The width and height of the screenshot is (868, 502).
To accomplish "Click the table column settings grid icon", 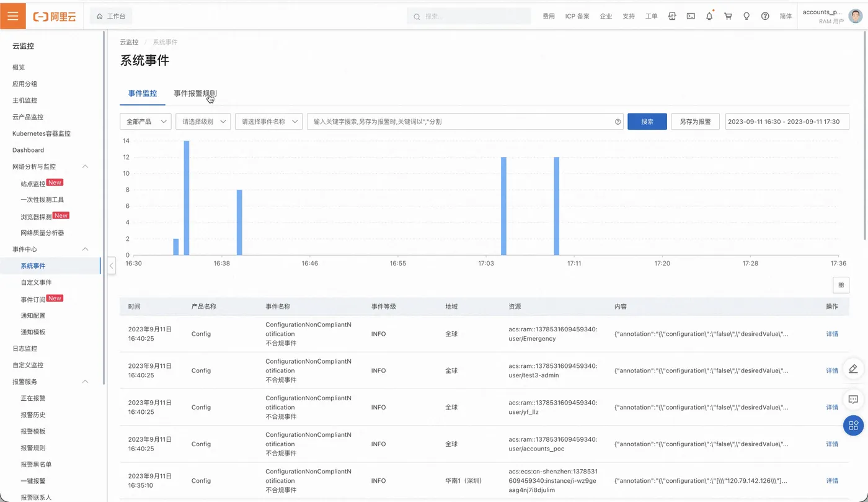I will pos(841,285).
